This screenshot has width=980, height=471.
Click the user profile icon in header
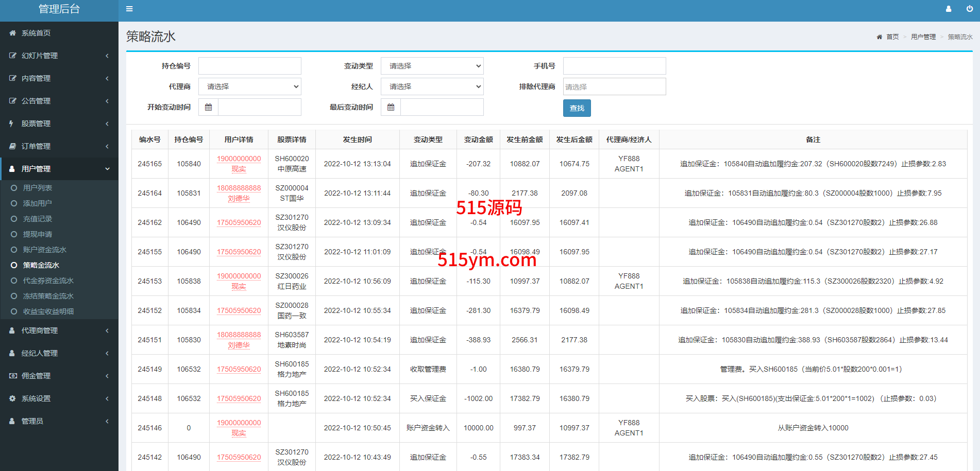click(x=949, y=9)
